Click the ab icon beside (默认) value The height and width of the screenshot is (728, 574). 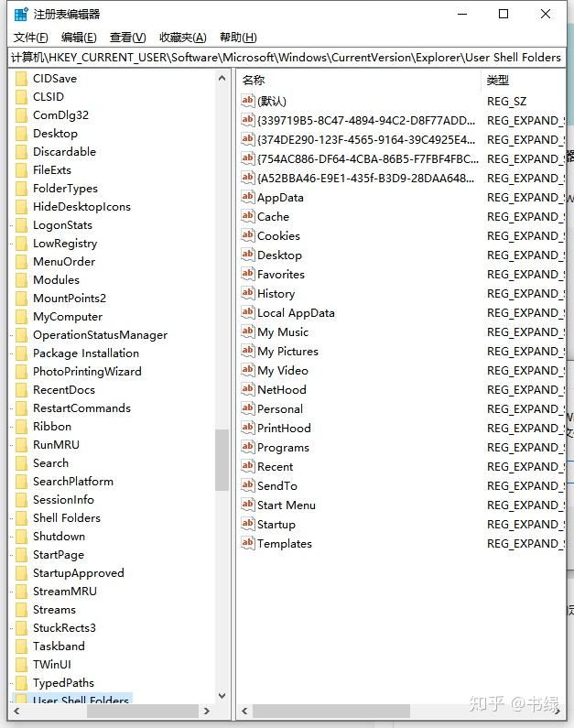(x=248, y=101)
